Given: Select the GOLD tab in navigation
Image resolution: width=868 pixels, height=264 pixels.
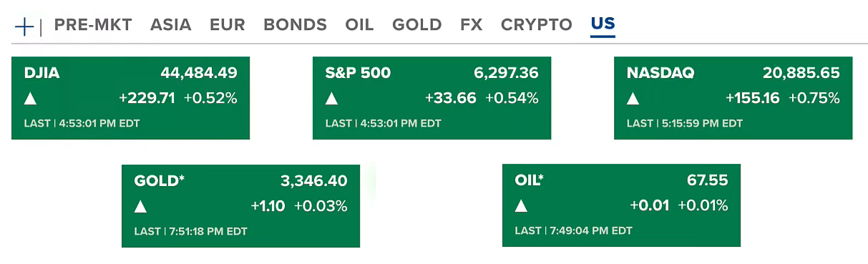Looking at the screenshot, I should click(417, 25).
